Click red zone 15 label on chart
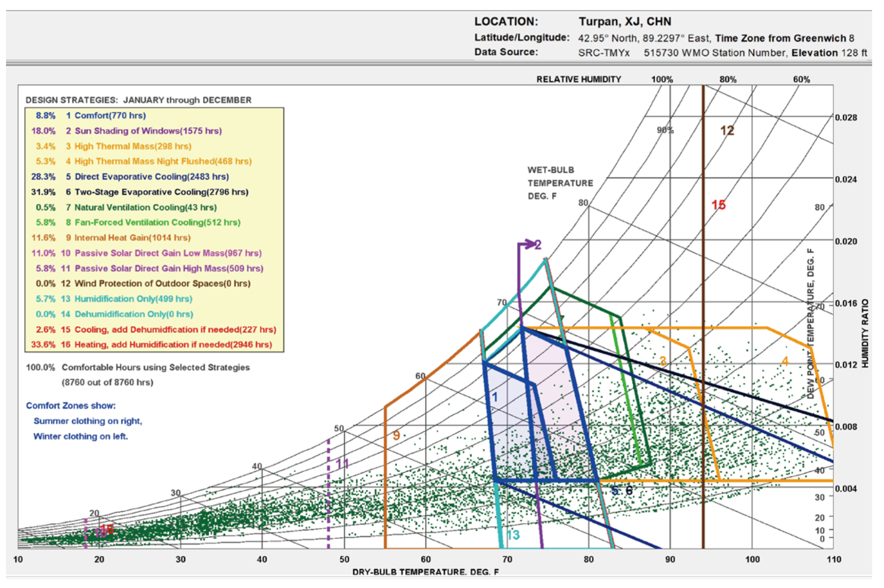The height and width of the screenshot is (588, 884). [x=719, y=205]
